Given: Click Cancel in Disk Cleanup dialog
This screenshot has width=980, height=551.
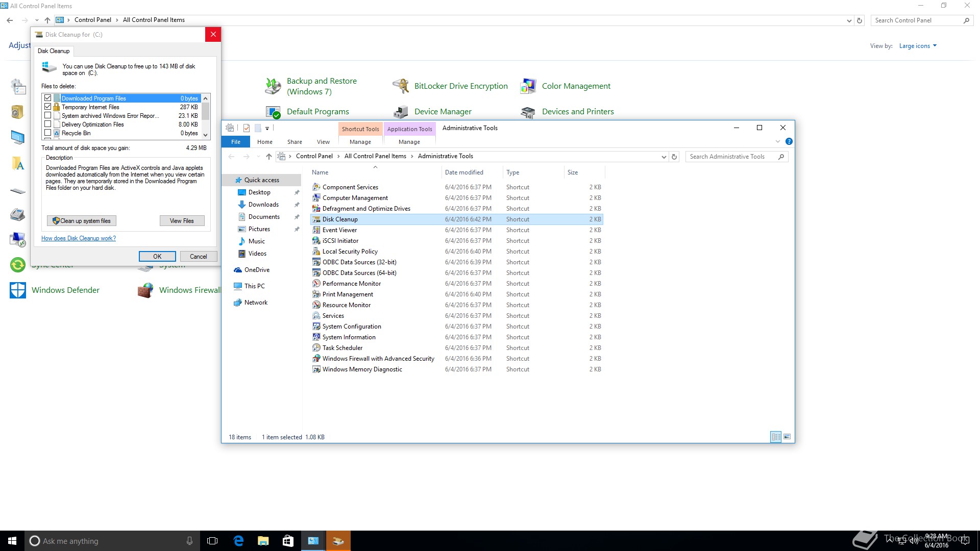Looking at the screenshot, I should point(199,257).
